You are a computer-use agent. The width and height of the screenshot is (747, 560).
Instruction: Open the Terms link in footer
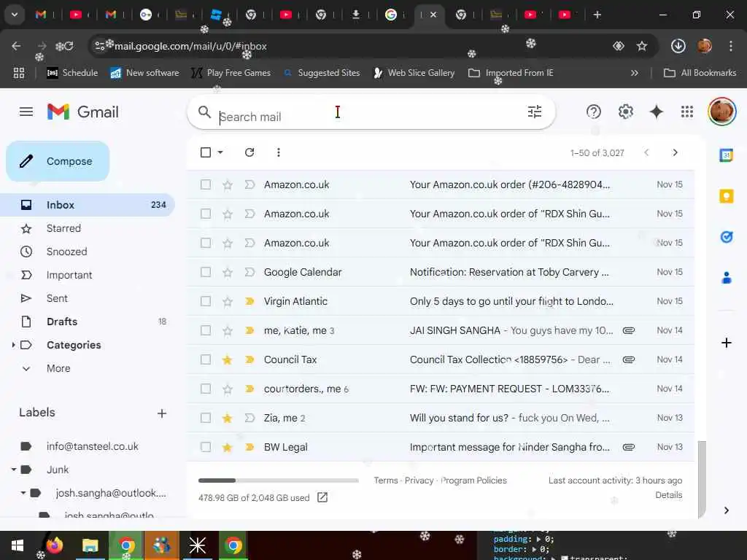(386, 481)
